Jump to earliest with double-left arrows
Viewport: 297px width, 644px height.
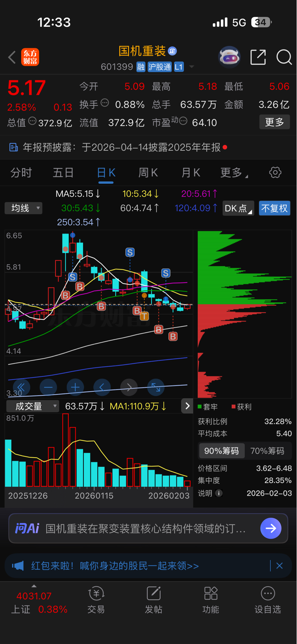pos(21,387)
